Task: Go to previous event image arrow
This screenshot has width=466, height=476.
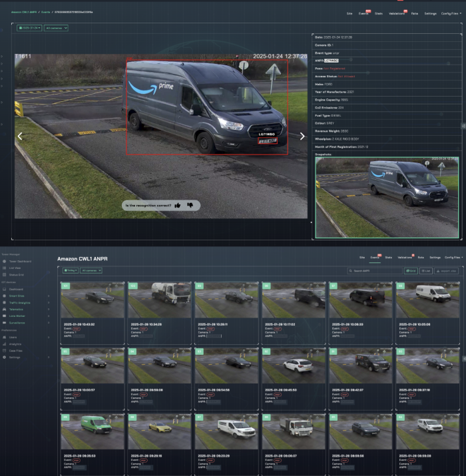Action: pos(20,136)
